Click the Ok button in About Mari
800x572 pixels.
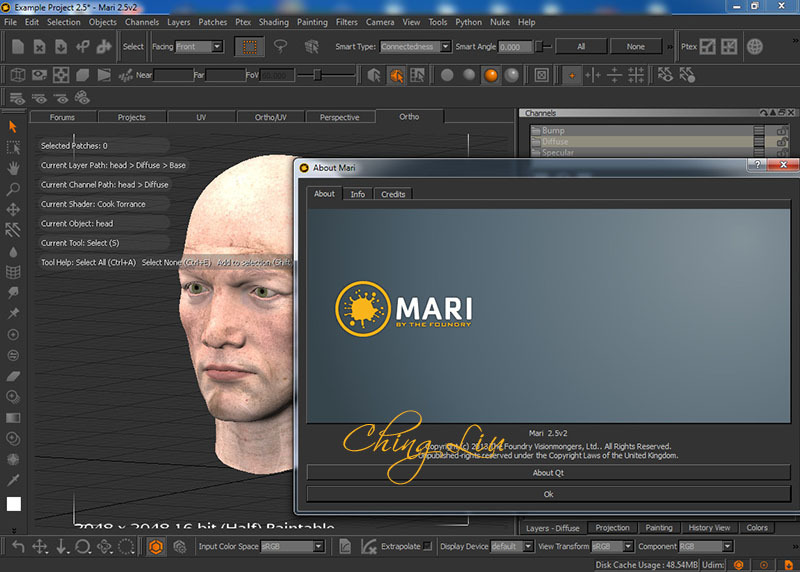point(548,494)
